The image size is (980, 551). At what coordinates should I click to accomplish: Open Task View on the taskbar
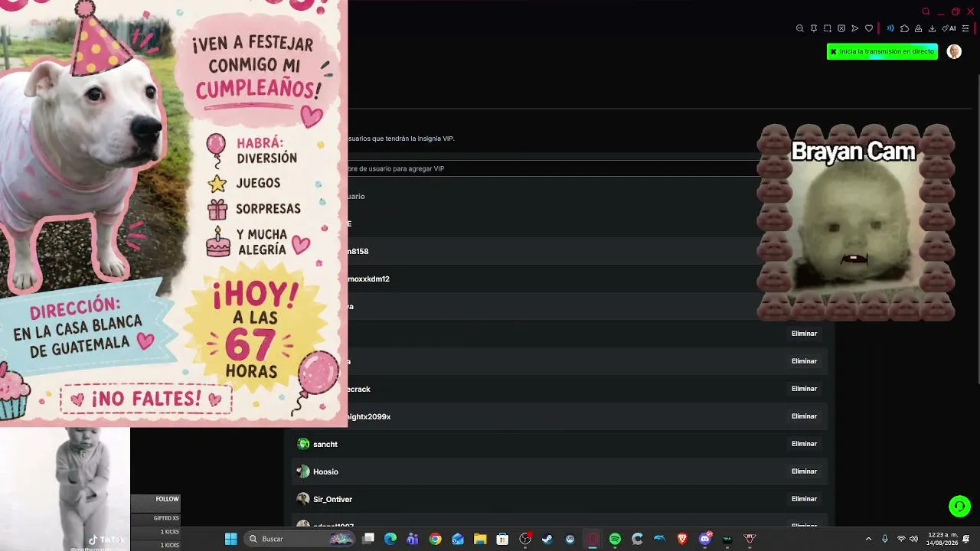click(368, 539)
